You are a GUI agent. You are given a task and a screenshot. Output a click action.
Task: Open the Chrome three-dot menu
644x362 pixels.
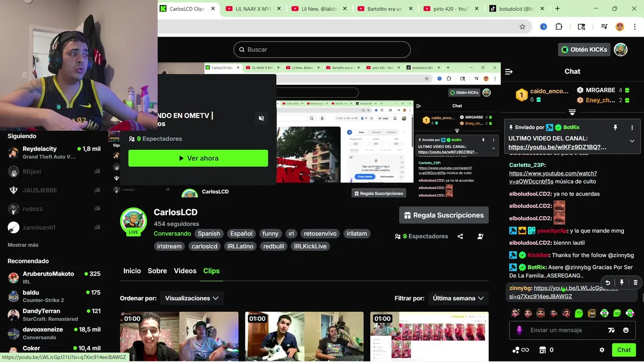(634, 27)
